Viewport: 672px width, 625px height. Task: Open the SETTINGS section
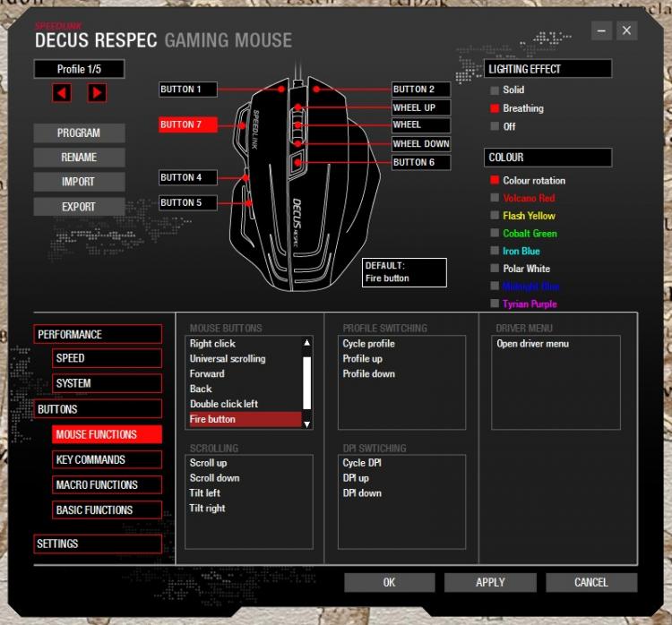pos(98,544)
